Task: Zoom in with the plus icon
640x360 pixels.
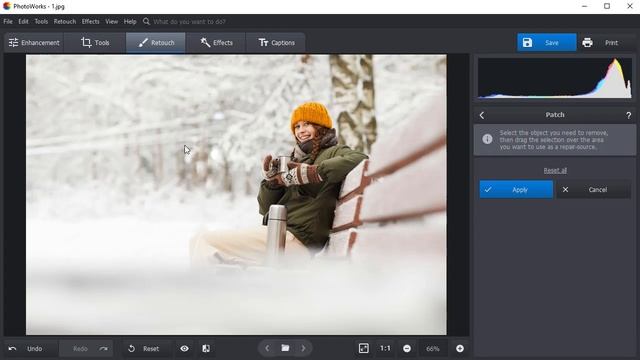Action: 460,348
